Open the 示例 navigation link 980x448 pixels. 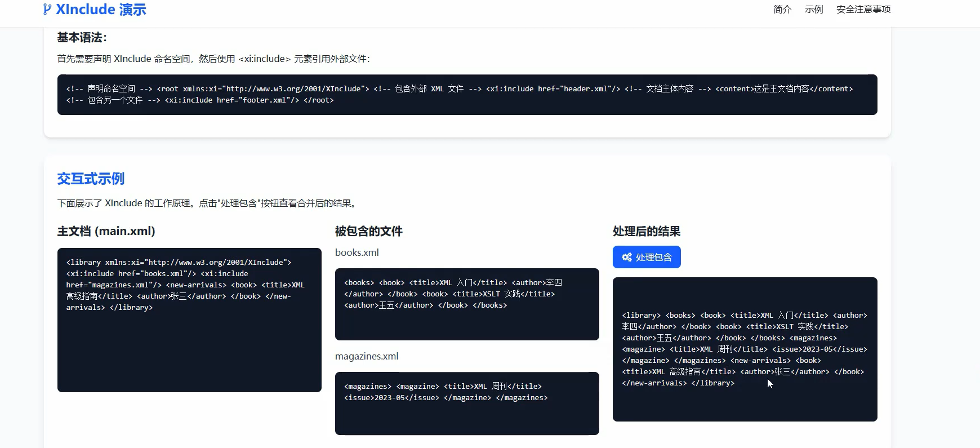click(x=814, y=10)
